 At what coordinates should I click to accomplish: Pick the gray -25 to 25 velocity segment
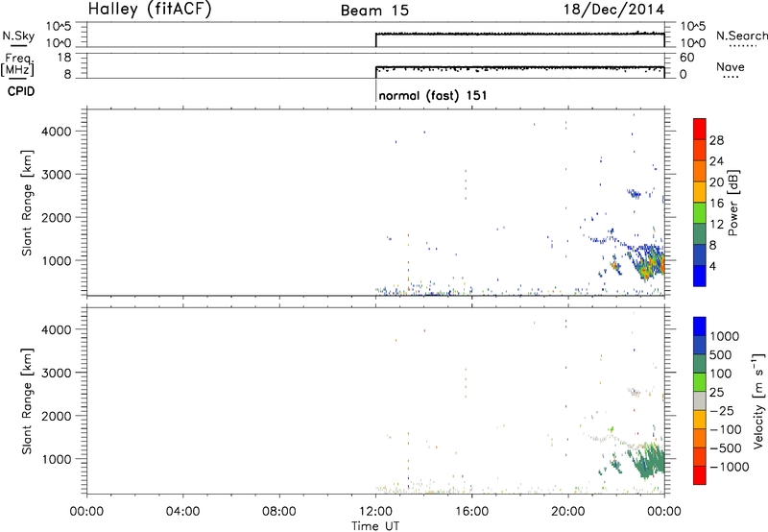[x=700, y=401]
